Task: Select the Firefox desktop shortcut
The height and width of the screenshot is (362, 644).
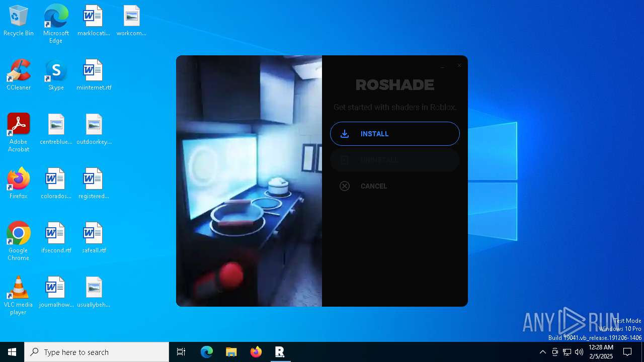Action: [x=19, y=184]
